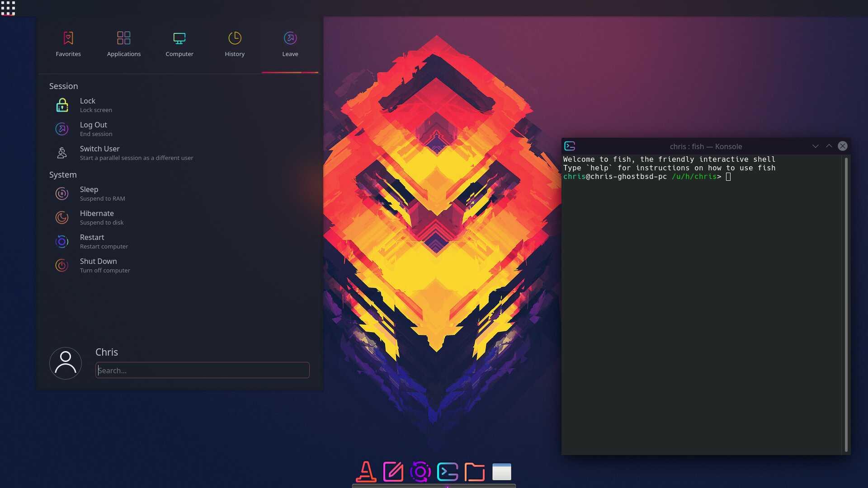This screenshot has width=868, height=488.
Task: Select the Leave tab
Action: (290, 45)
